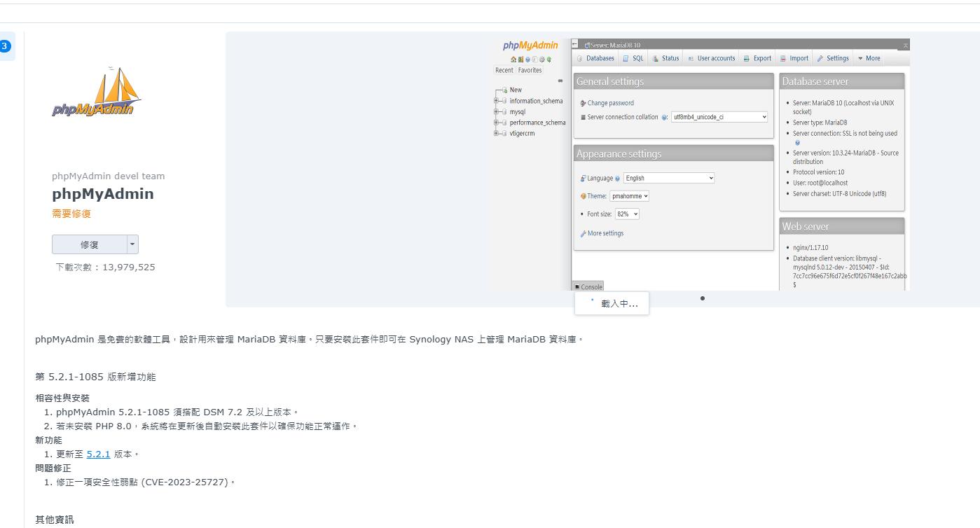Open the pmahomme theme dropdown in the preview

tap(630, 196)
